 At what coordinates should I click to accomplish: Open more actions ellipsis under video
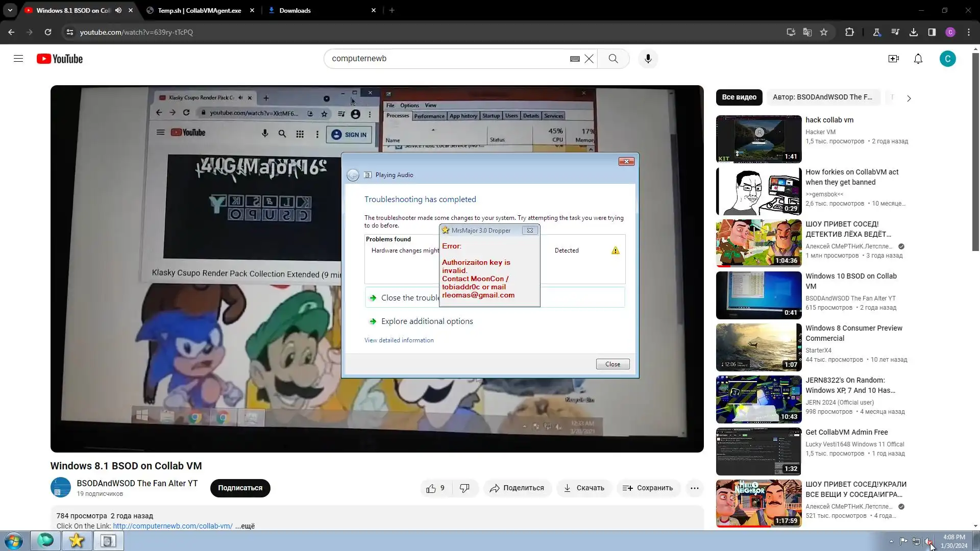pos(694,488)
